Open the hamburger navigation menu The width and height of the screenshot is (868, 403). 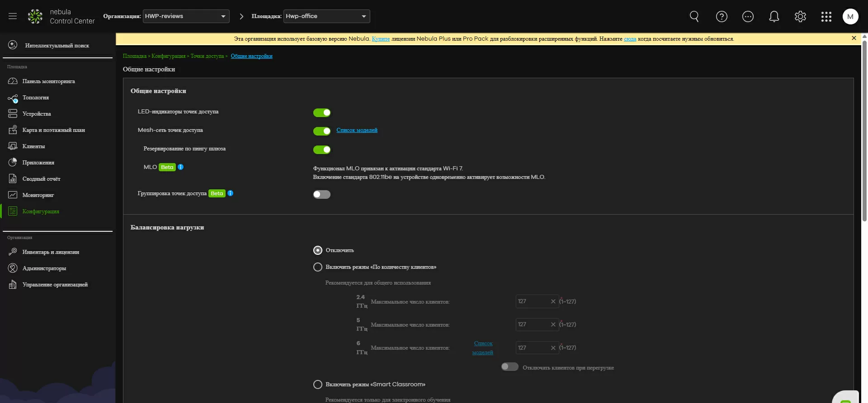[x=13, y=16]
